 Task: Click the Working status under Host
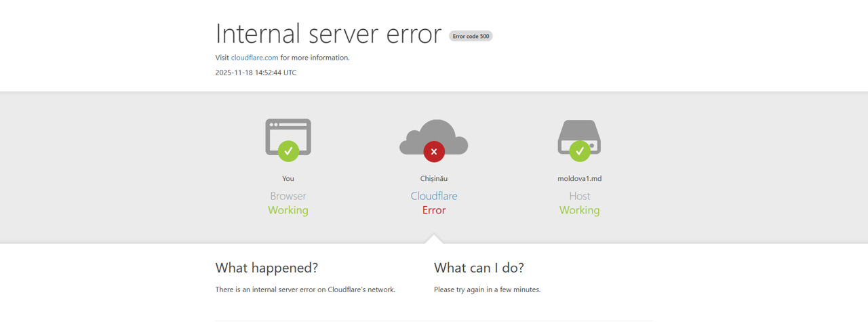pos(579,210)
